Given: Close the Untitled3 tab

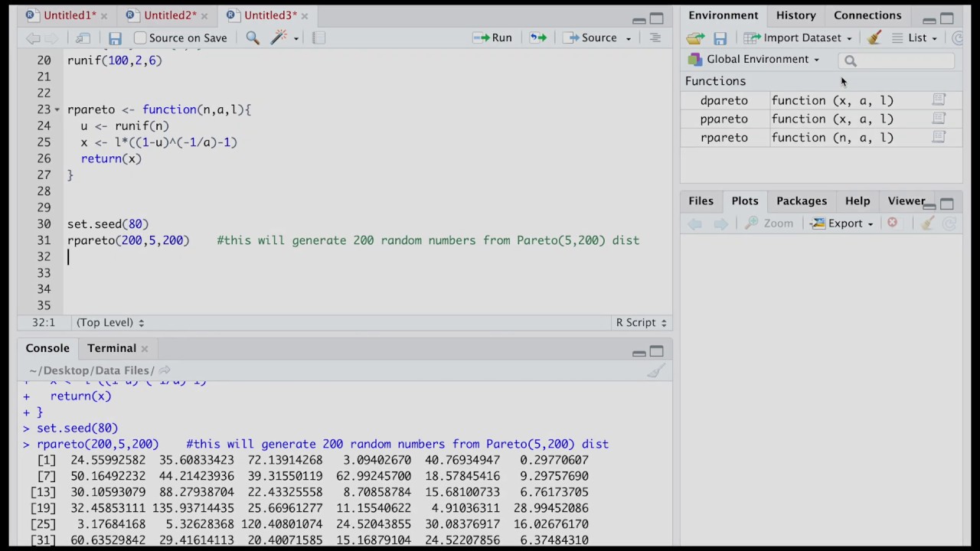Looking at the screenshot, I should (304, 15).
